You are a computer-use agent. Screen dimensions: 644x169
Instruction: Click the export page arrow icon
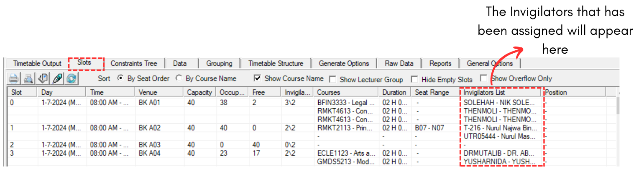tap(43, 78)
